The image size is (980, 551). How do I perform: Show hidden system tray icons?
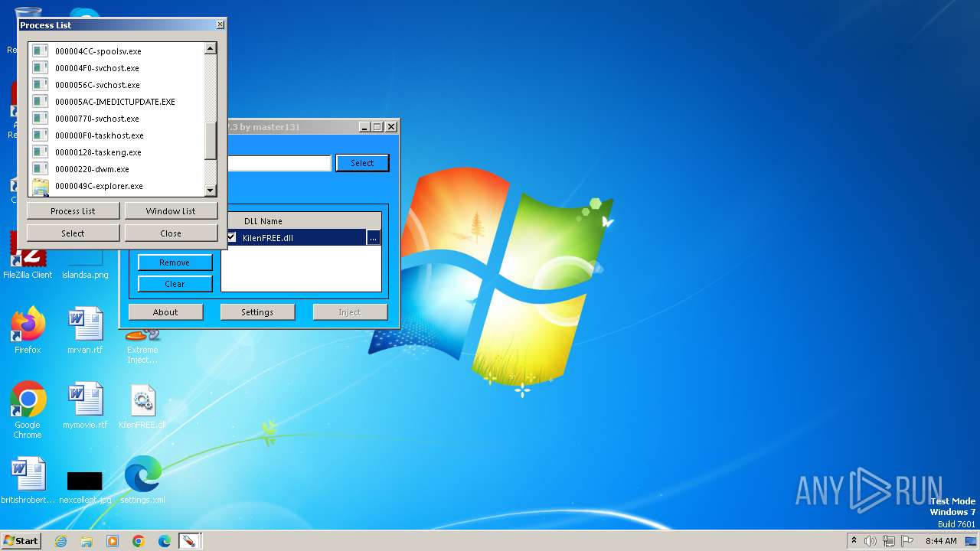(854, 540)
